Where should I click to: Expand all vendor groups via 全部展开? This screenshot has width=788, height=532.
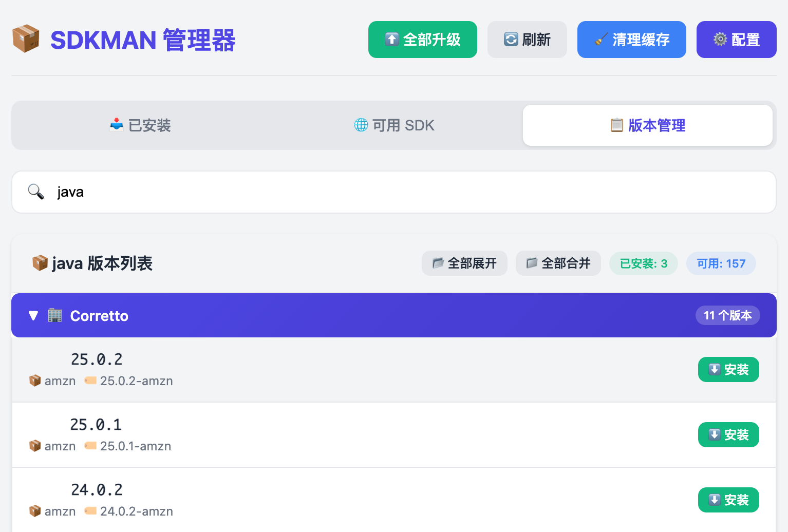(x=464, y=263)
